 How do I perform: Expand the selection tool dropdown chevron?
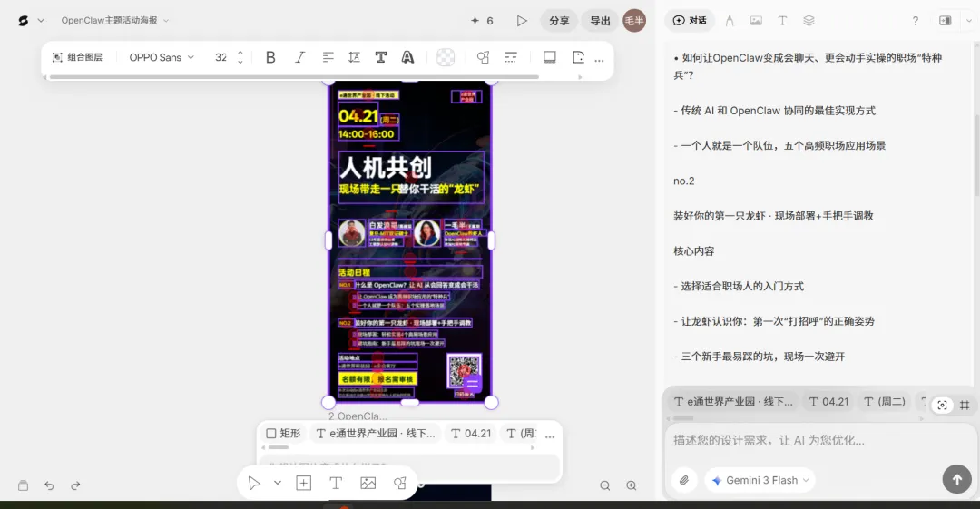tap(278, 483)
